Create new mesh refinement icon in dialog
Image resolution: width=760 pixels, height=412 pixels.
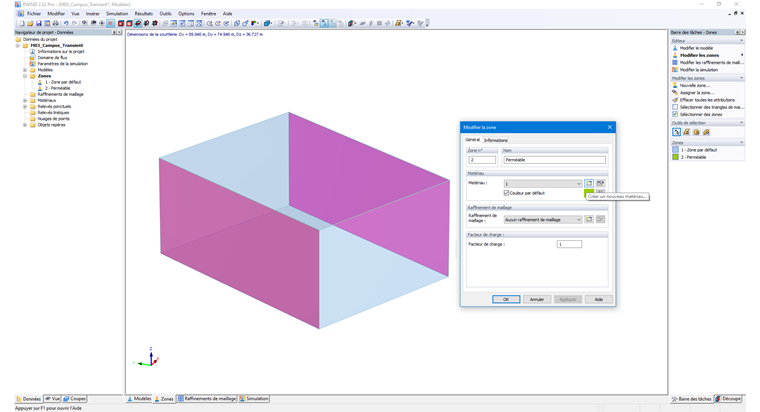589,220
